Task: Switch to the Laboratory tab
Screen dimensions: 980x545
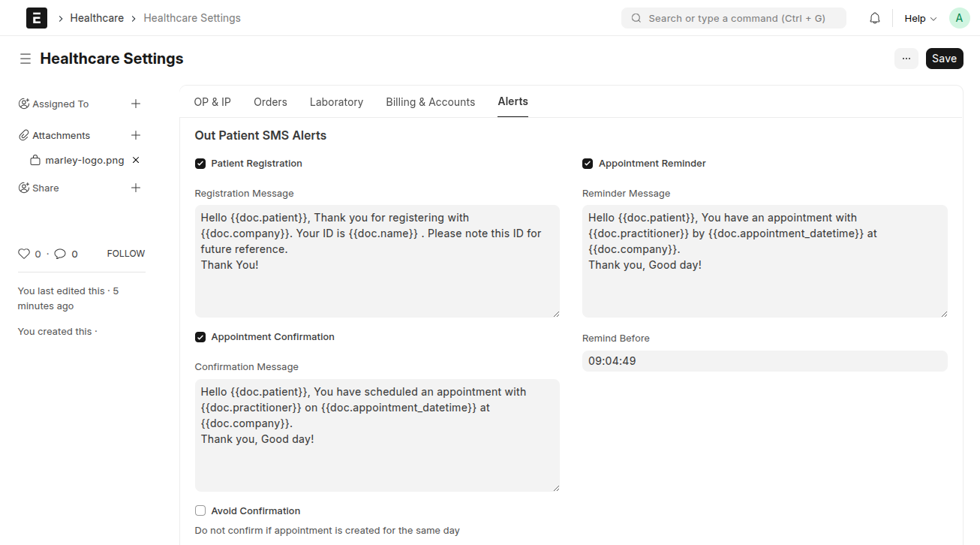Action: [x=336, y=102]
